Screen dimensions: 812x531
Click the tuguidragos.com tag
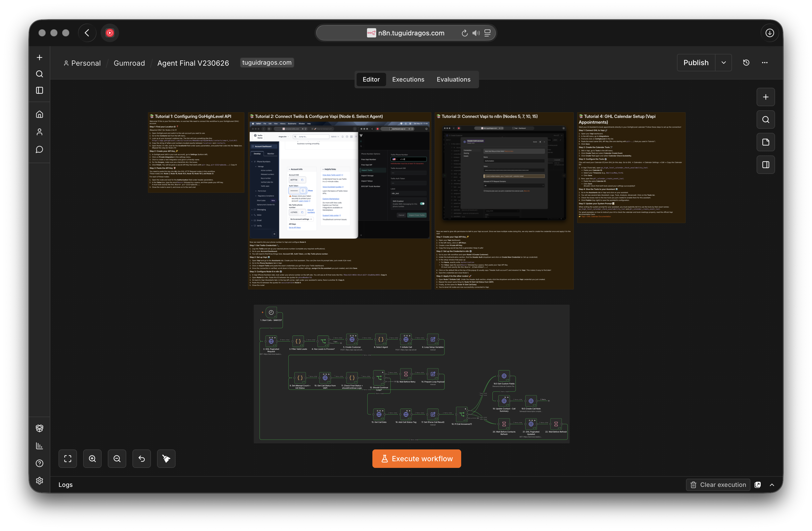[x=267, y=62]
